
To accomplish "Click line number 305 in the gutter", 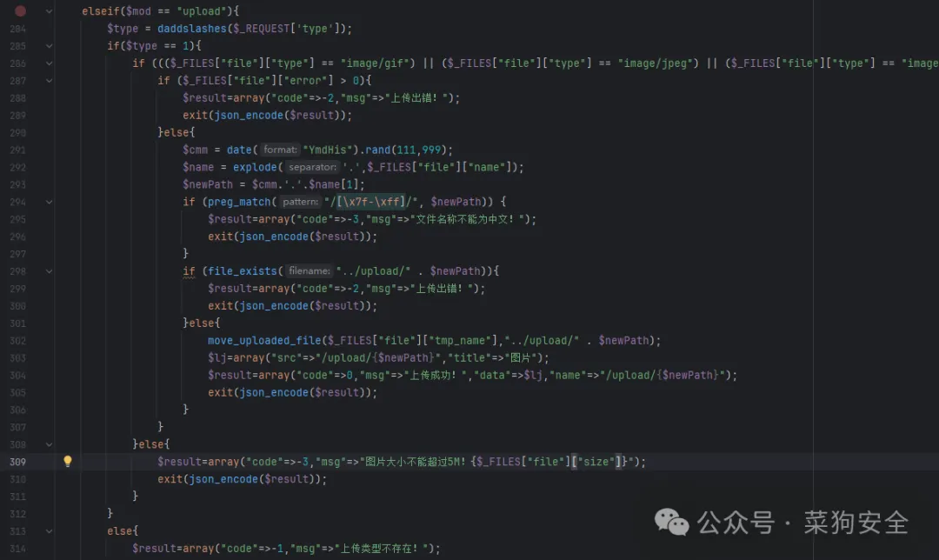I will coord(18,393).
